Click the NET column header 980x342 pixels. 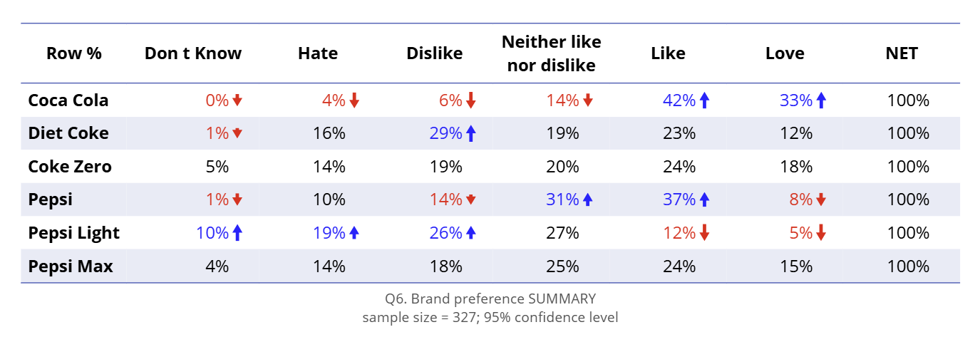click(902, 53)
